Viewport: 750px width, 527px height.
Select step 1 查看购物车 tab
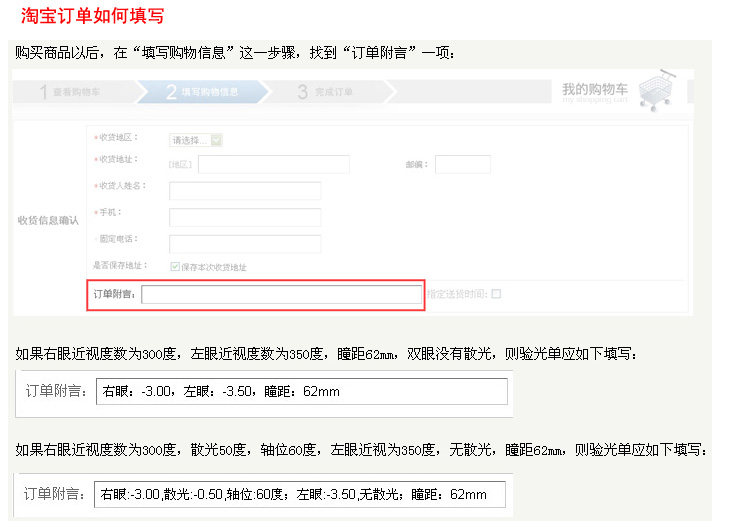click(75, 91)
